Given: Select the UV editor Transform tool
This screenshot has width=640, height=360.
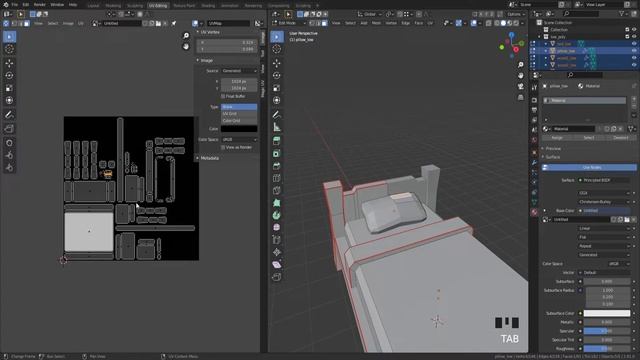Looking at the screenshot, I should 9,100.
